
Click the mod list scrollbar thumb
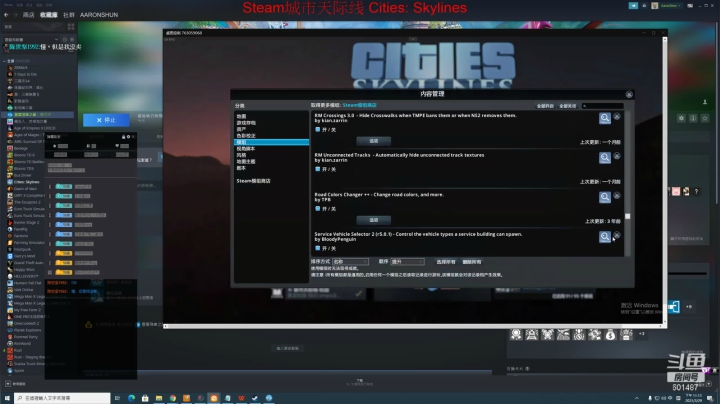pos(628,216)
